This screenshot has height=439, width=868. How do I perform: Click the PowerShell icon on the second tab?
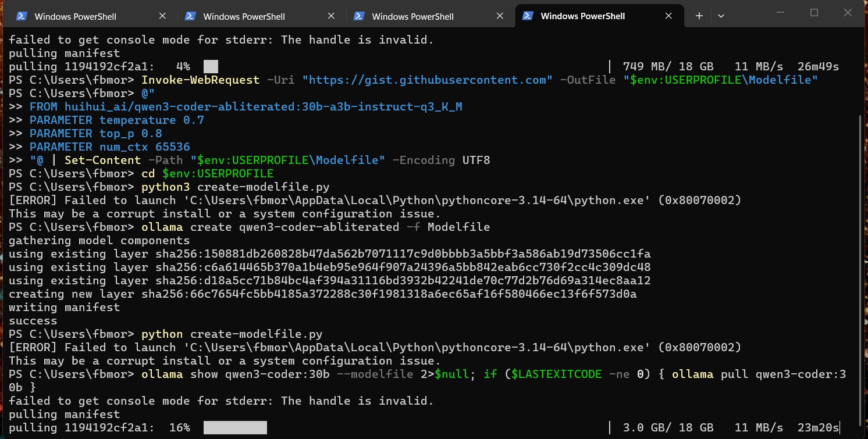pos(190,16)
